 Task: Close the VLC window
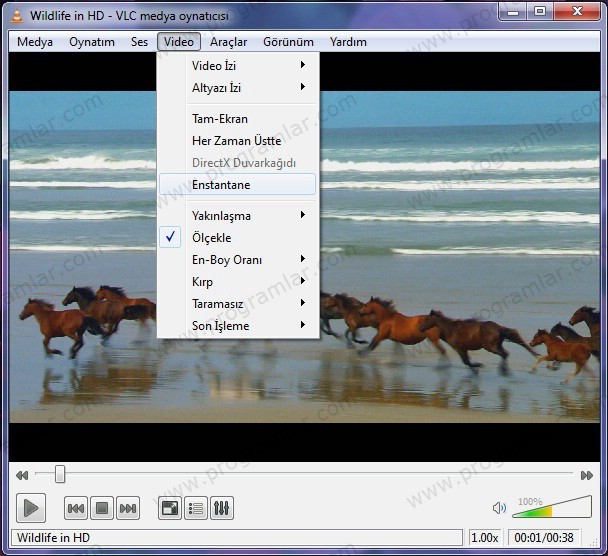577,12
